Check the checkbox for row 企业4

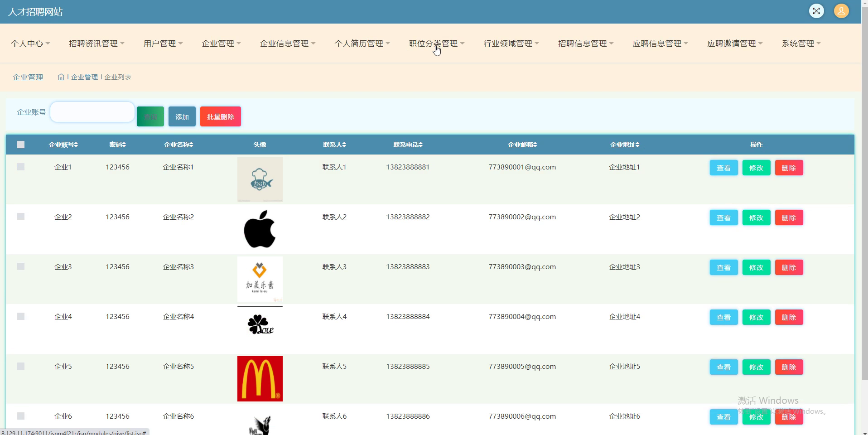[x=21, y=316]
